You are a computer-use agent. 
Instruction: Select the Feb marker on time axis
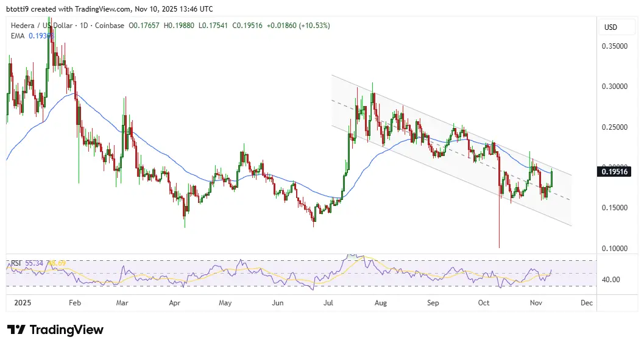75,303
